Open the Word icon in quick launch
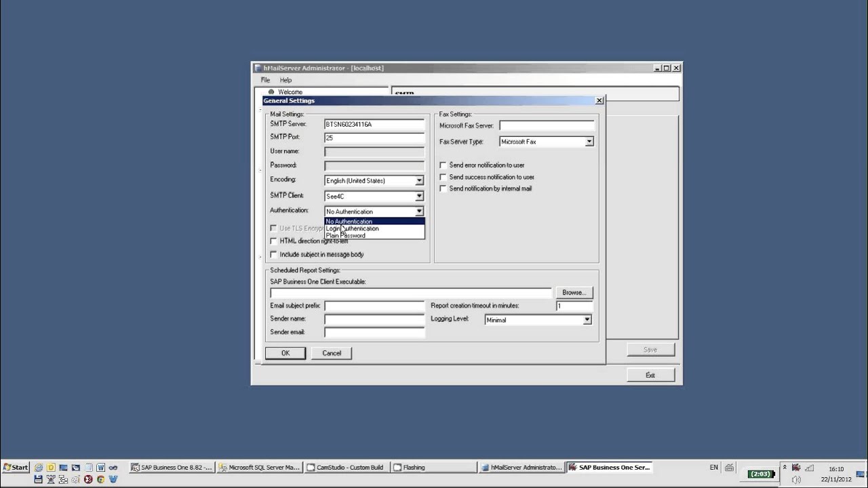Screen dimensions: 868x488 point(100,468)
